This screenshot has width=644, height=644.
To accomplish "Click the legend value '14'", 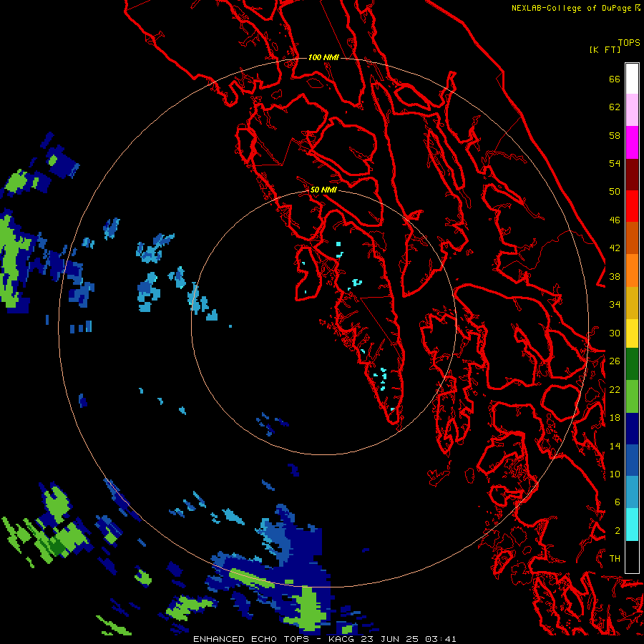I will pyautogui.click(x=615, y=446).
